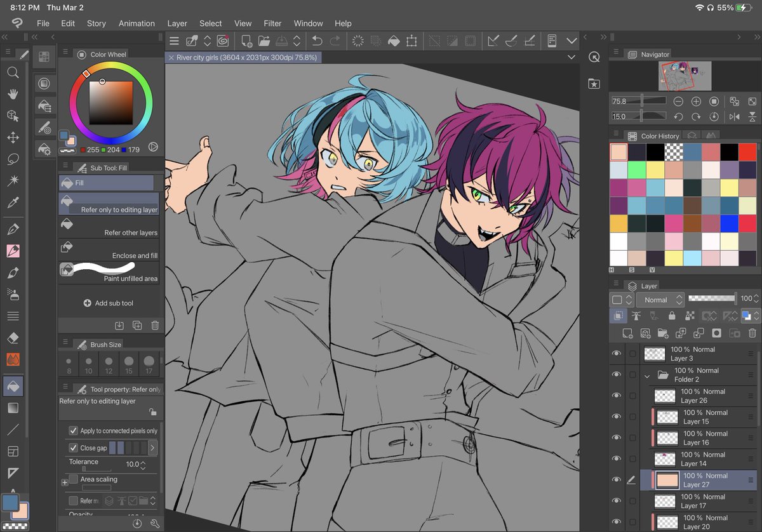
Task: Choose brush size 12 preset
Action: pyautogui.click(x=109, y=365)
